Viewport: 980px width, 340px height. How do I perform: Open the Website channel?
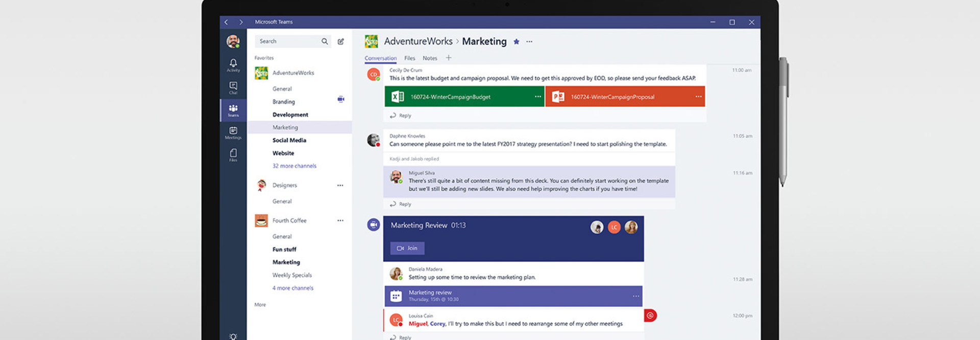(283, 153)
